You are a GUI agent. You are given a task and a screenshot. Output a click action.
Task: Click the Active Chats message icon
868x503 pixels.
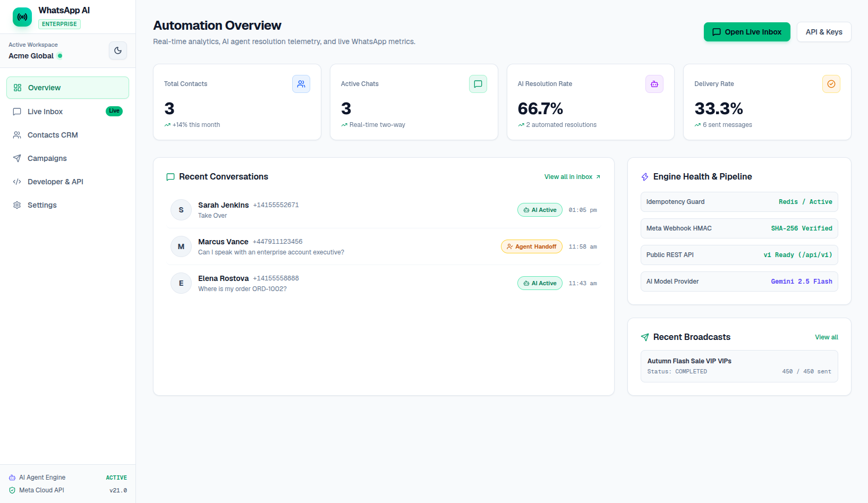[x=478, y=84]
